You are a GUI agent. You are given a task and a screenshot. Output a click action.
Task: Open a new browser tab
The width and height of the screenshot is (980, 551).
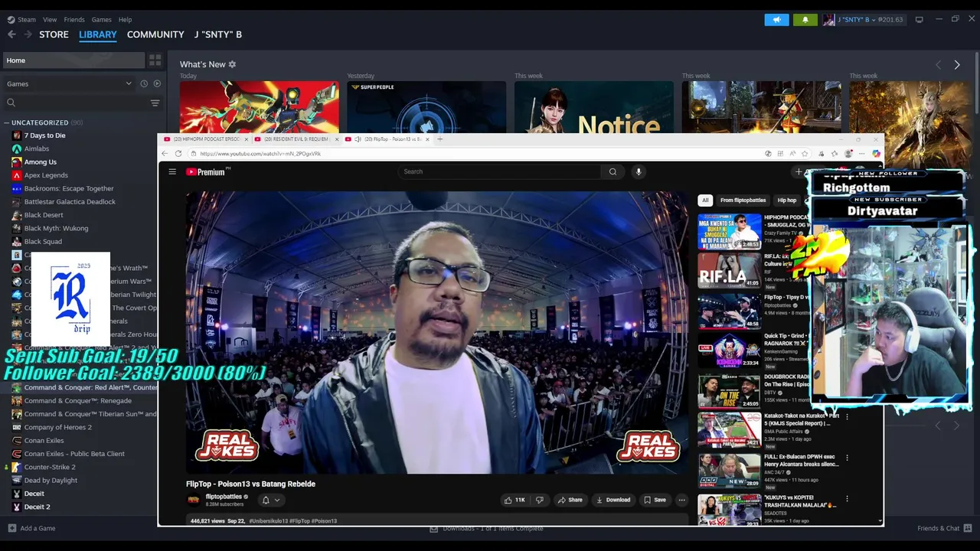(x=439, y=139)
